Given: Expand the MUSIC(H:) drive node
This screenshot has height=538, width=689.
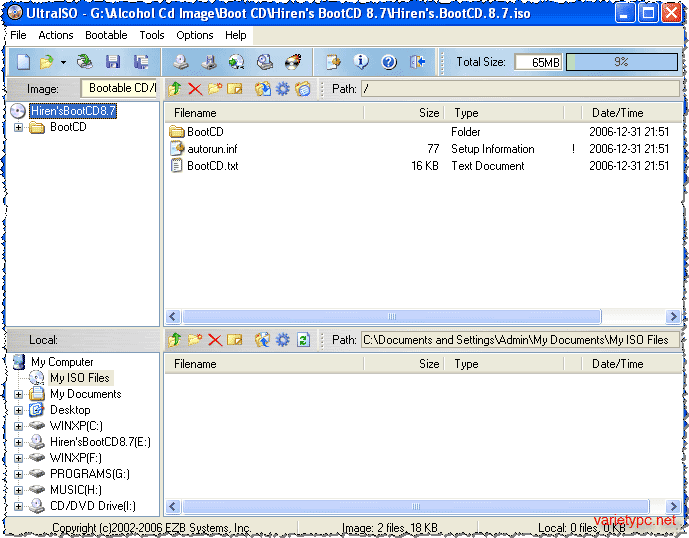Looking at the screenshot, I should 18,490.
